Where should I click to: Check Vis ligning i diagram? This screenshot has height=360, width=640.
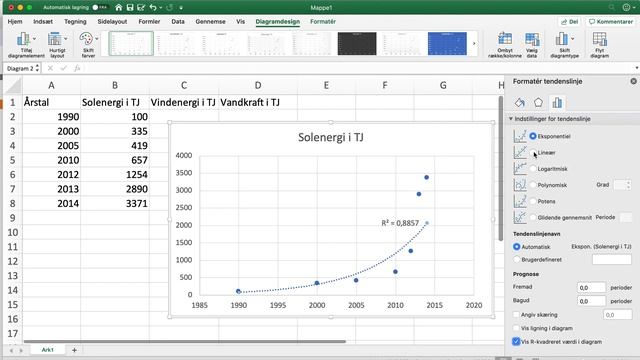516,328
